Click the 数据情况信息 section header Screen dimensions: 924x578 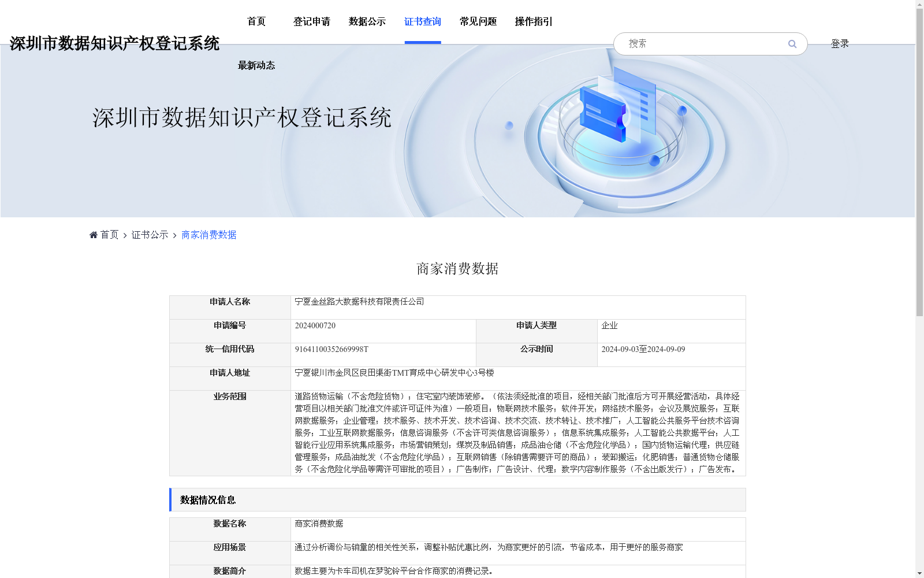(457, 500)
